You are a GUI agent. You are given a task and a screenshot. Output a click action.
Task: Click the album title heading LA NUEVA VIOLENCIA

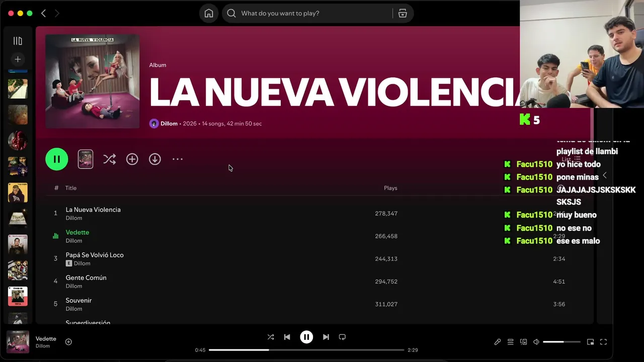(x=335, y=92)
